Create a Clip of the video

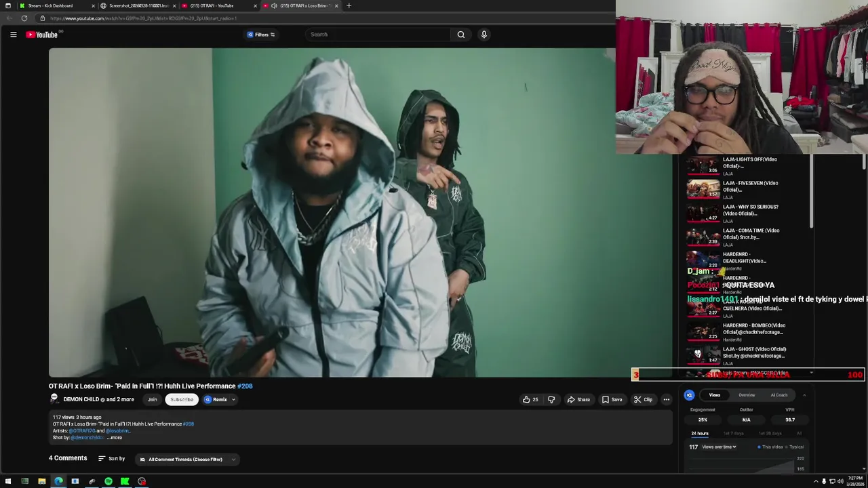coord(643,400)
